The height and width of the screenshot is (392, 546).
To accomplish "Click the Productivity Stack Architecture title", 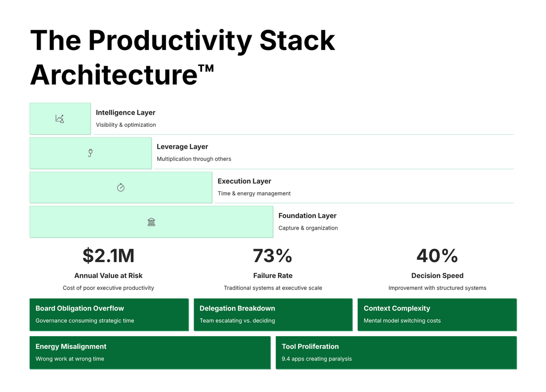I will click(182, 56).
